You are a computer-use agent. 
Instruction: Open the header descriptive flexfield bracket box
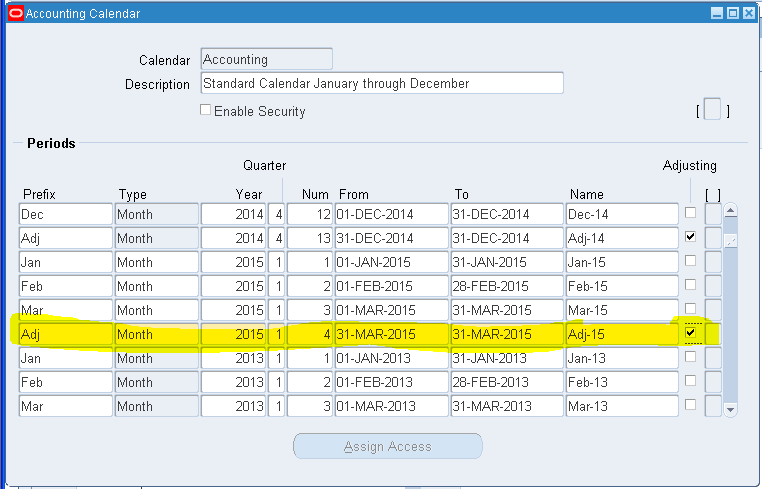coord(712,110)
